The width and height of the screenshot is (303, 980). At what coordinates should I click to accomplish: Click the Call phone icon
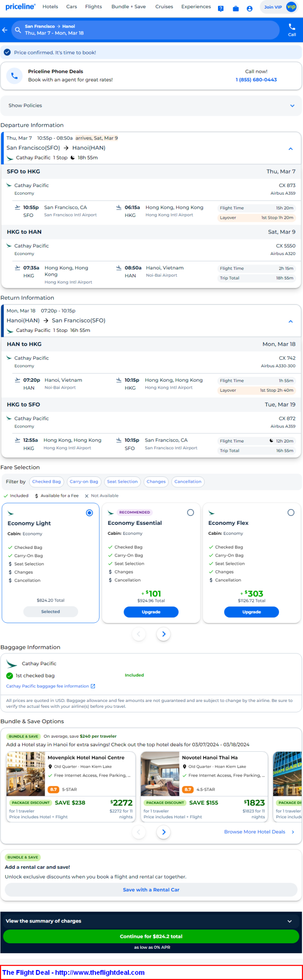tap(292, 27)
